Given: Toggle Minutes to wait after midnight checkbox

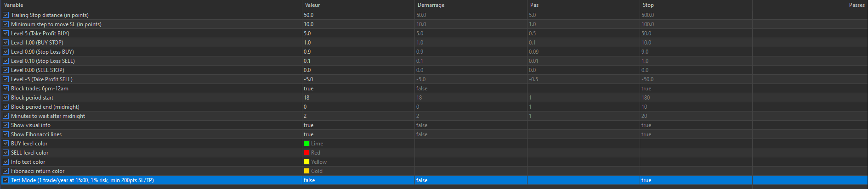Looking at the screenshot, I should [x=6, y=116].
